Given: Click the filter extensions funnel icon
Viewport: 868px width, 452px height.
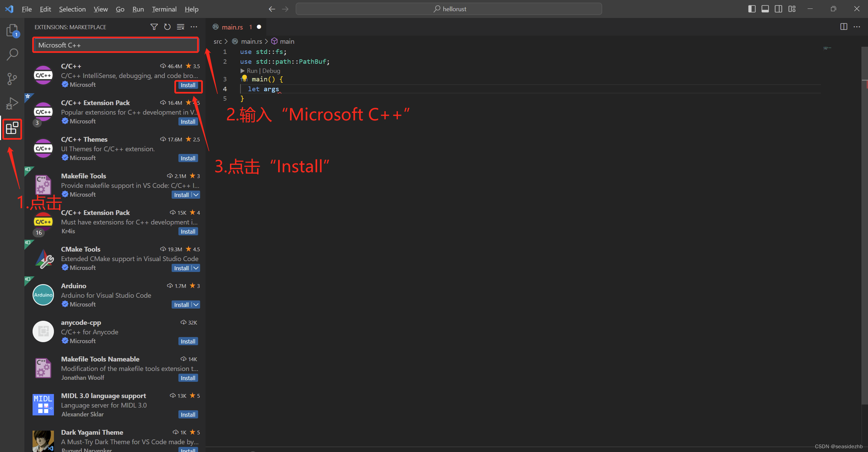Looking at the screenshot, I should coord(154,27).
